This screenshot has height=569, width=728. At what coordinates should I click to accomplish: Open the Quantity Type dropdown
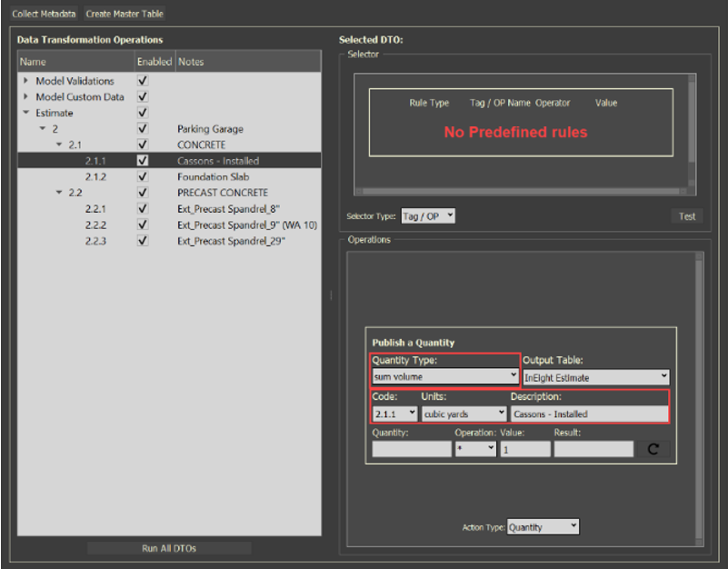tap(444, 375)
